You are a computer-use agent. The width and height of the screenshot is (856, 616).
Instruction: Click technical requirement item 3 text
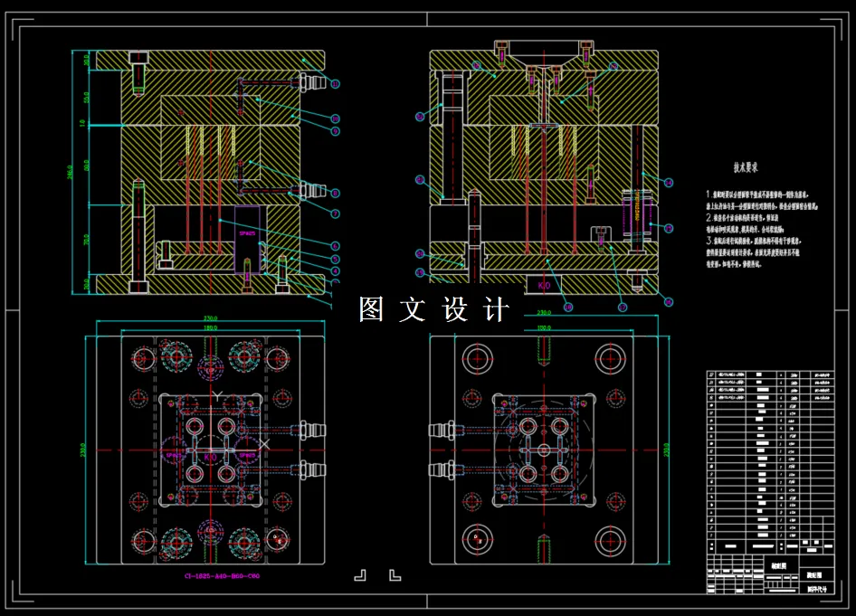coord(754,251)
